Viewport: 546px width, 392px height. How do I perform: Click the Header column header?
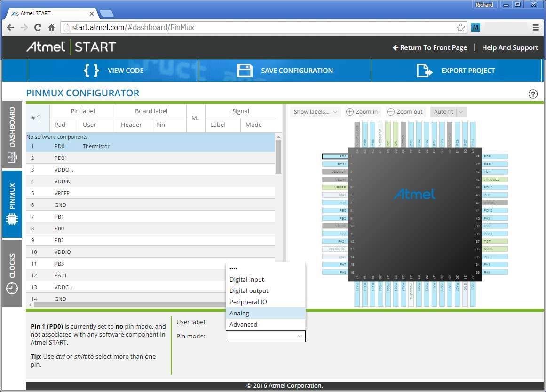point(134,125)
